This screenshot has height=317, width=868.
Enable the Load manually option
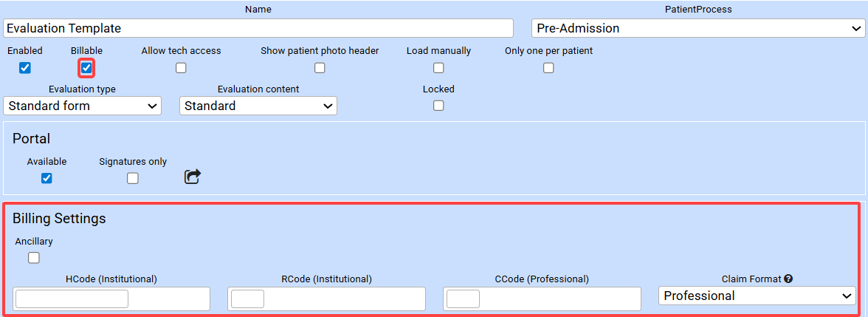(438, 68)
